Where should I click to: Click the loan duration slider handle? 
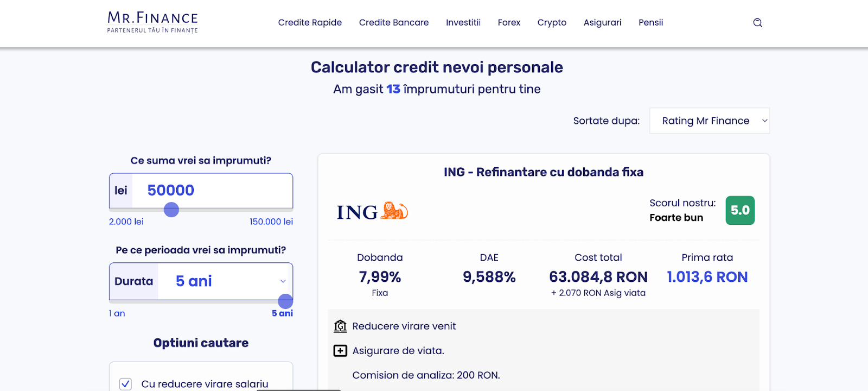click(x=285, y=301)
